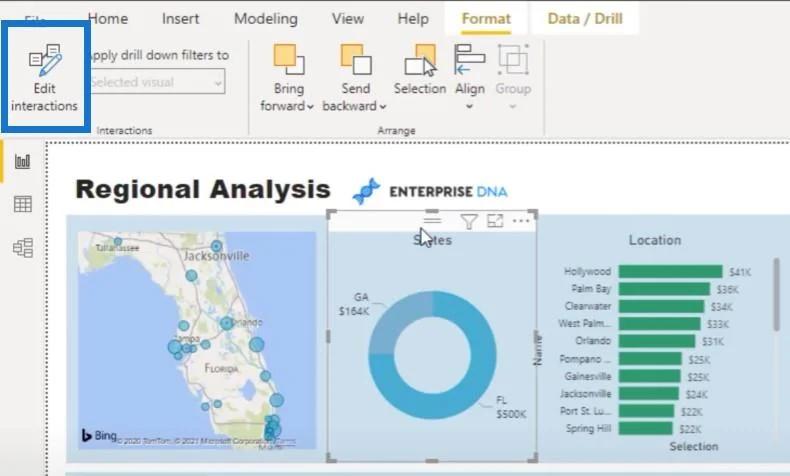This screenshot has height=476, width=790.
Task: Open the More options ellipsis on States visual
Action: 521,221
